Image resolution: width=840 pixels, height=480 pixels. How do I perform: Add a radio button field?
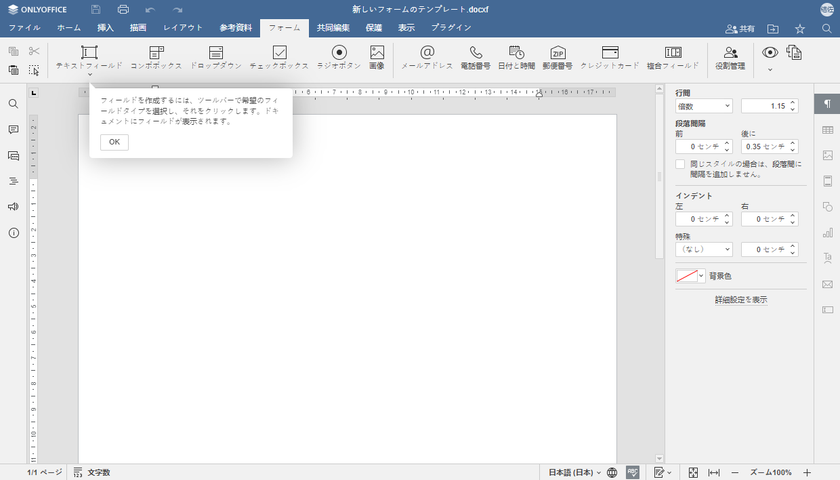339,57
